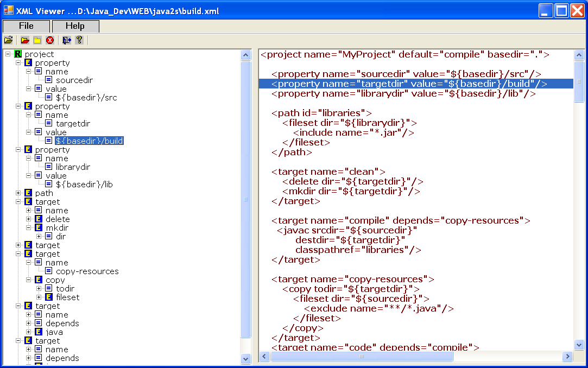
Task: Expand the path node in tree
Action: click(18, 193)
